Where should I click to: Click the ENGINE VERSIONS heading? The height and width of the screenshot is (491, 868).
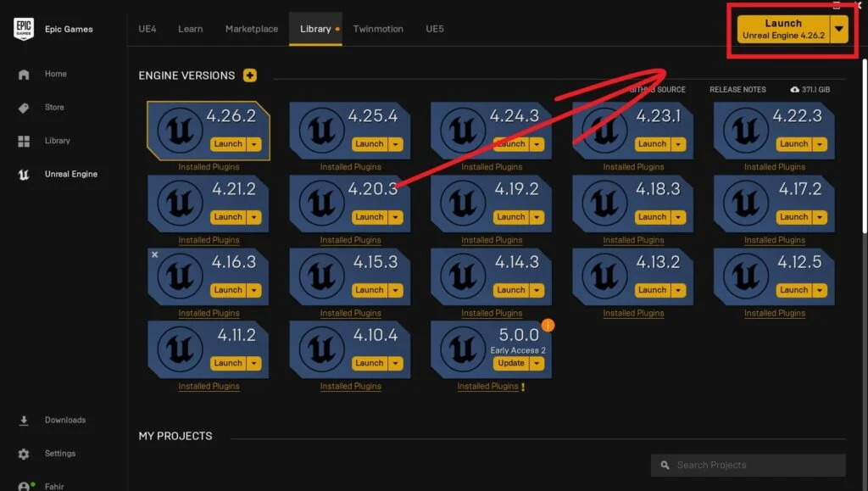(x=186, y=75)
